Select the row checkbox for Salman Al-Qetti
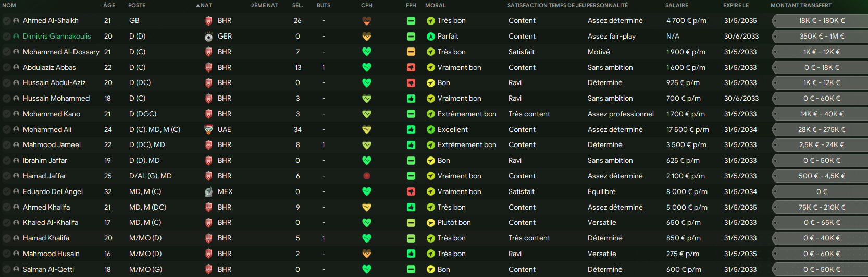Image resolution: width=868 pixels, height=277 pixels. pyautogui.click(x=6, y=269)
